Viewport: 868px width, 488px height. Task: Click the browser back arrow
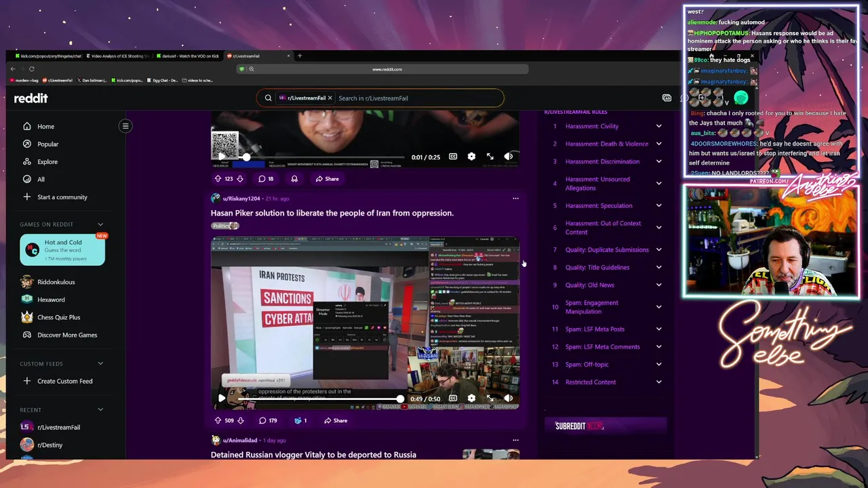pos(12,69)
